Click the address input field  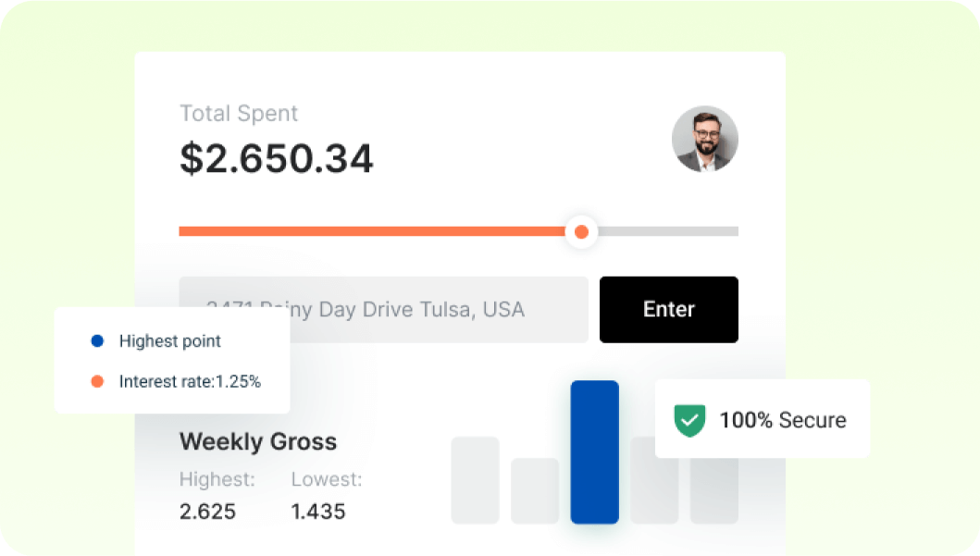tap(383, 309)
